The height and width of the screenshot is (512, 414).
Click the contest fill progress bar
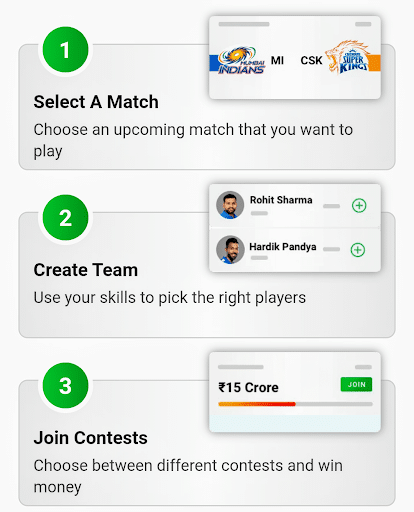coord(295,404)
